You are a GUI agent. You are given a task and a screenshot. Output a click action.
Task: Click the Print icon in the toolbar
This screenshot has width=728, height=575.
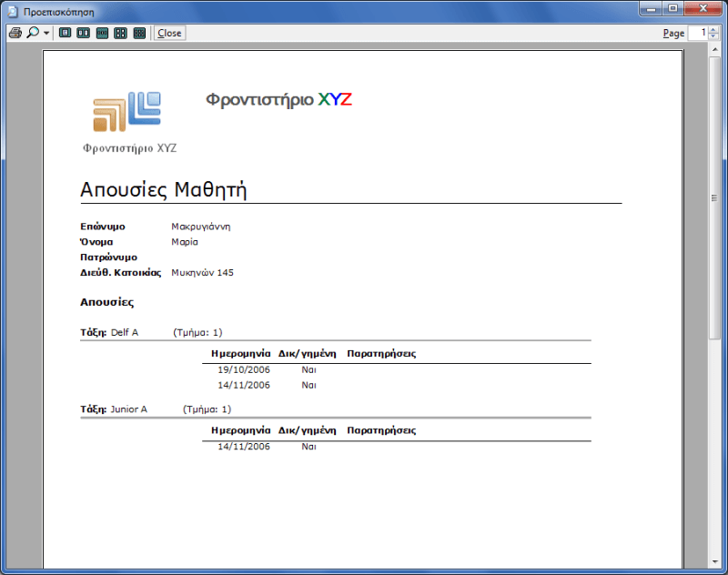pos(15,33)
